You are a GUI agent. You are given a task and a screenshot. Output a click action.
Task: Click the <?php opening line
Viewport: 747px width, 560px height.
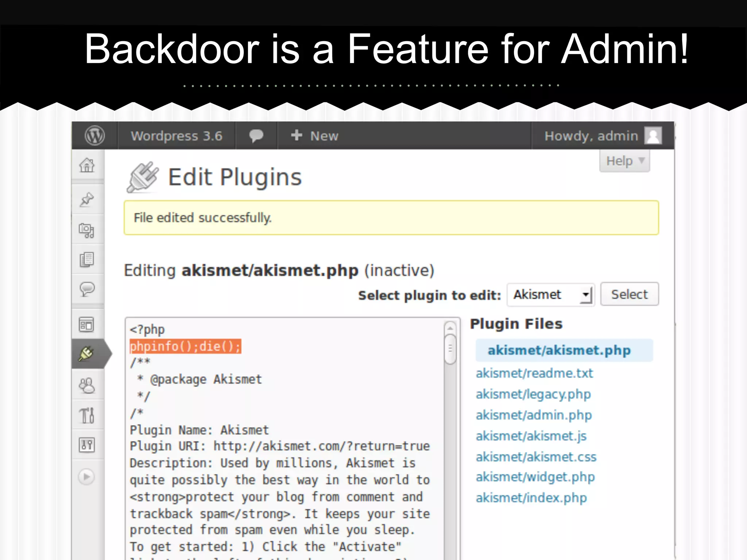pyautogui.click(x=147, y=330)
